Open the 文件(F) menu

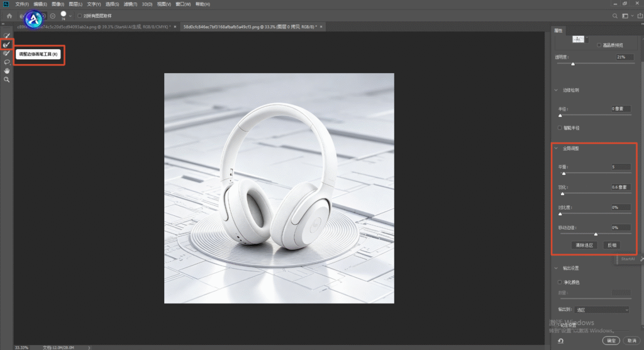pos(22,4)
